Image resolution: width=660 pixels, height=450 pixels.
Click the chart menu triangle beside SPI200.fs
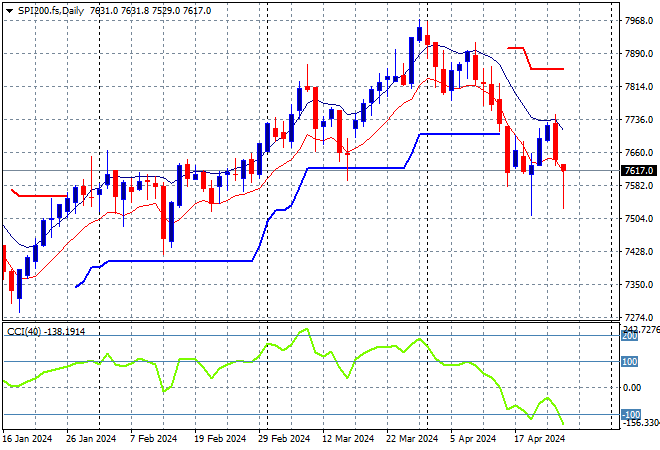tap(9, 9)
